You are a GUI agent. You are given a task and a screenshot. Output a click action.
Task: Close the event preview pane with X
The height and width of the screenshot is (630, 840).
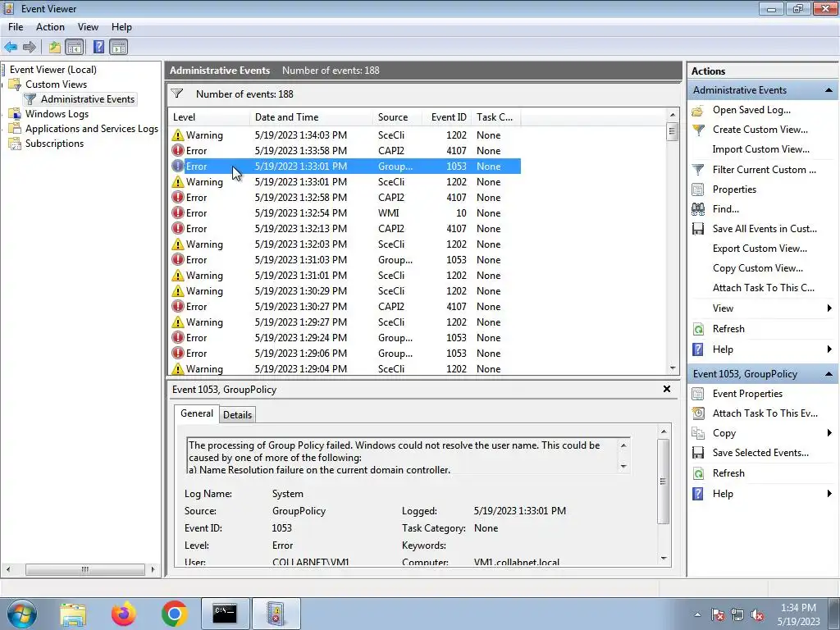pyautogui.click(x=667, y=390)
